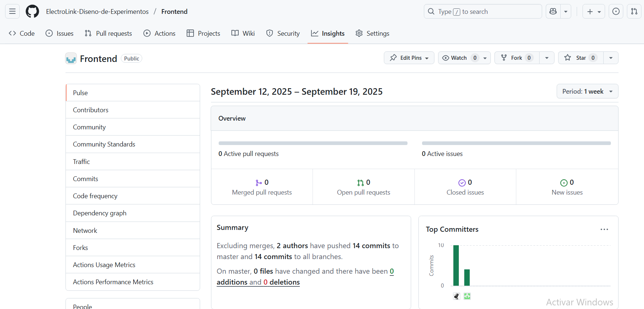Click the issues inbox icon in header

[616, 11]
